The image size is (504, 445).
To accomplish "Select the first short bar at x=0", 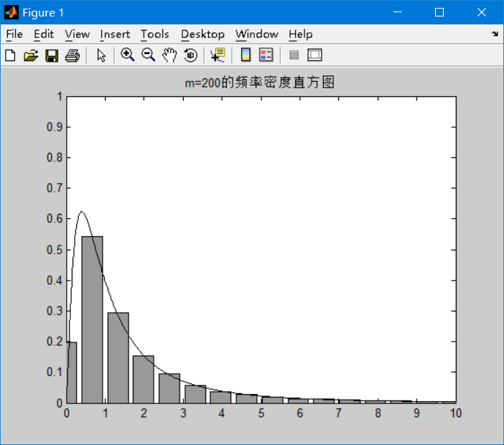I will [x=72, y=373].
